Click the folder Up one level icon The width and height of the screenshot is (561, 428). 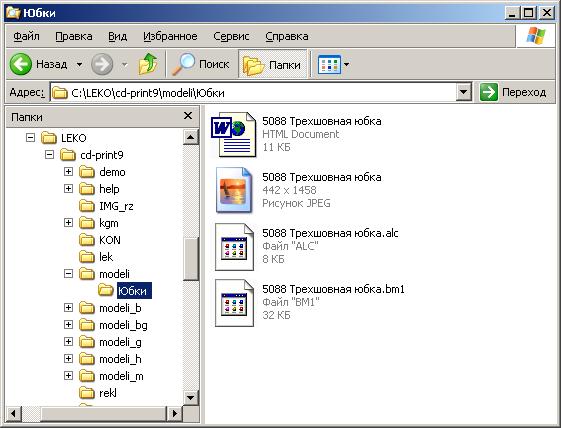pos(148,64)
